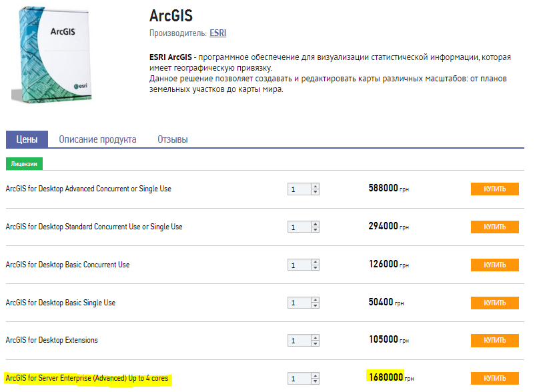Buy ArcGIS for Desktop Standard Concurrent license

pyautogui.click(x=495, y=227)
